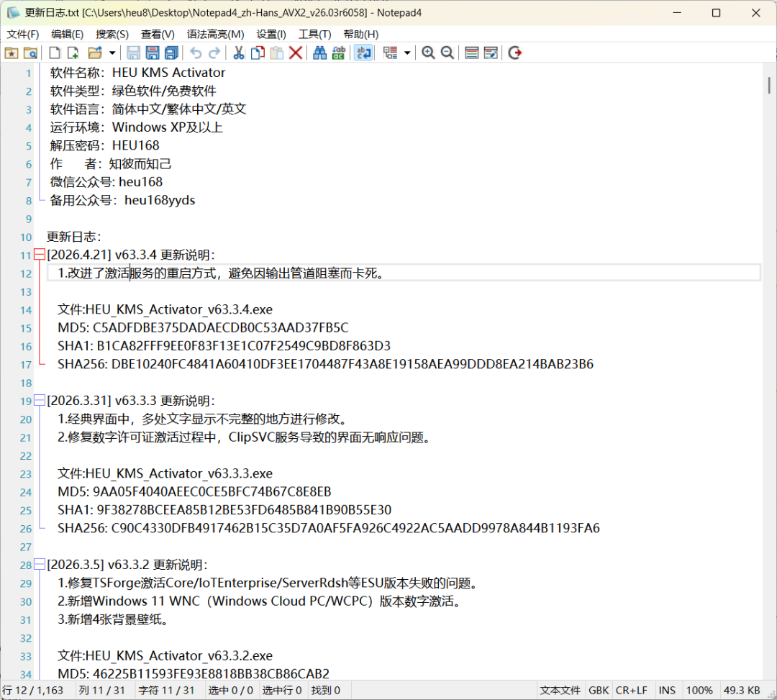
Task: Toggle the word wrap toolbar button
Action: pyautogui.click(x=364, y=53)
